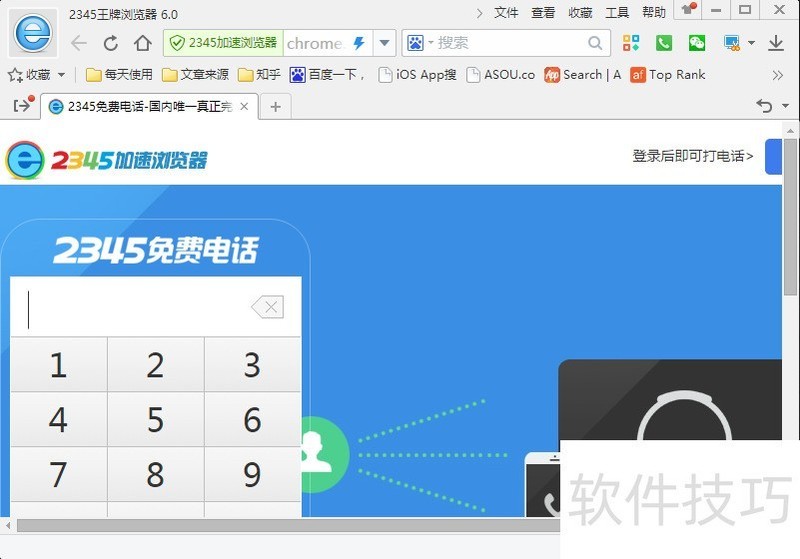800x559 pixels.
Task: Click the backspace delete icon in dialer
Action: (x=268, y=307)
